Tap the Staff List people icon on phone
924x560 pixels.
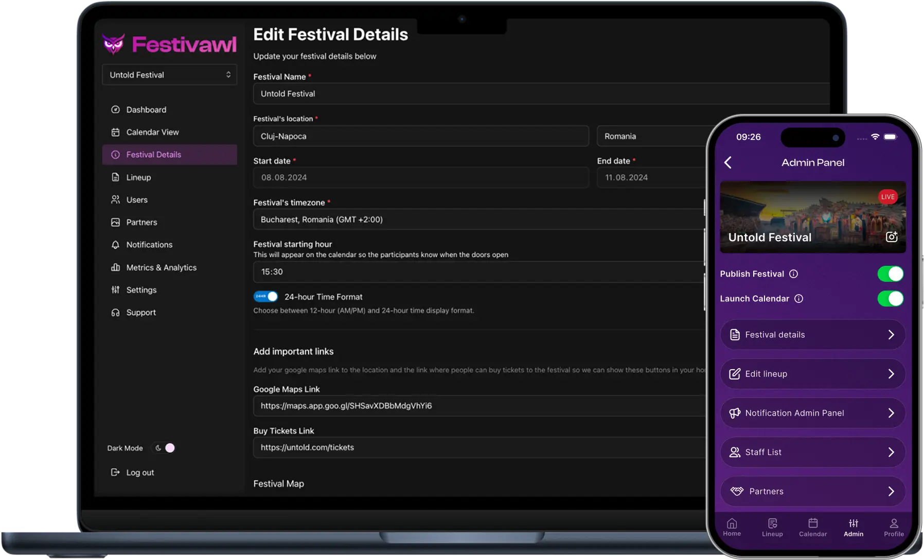(x=735, y=452)
